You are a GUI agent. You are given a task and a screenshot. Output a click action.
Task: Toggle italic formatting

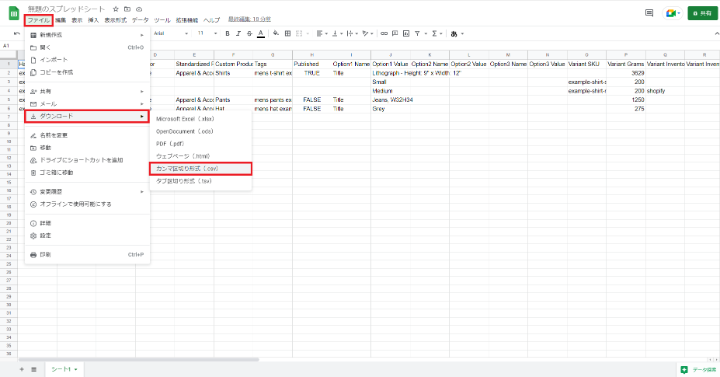pos(238,34)
